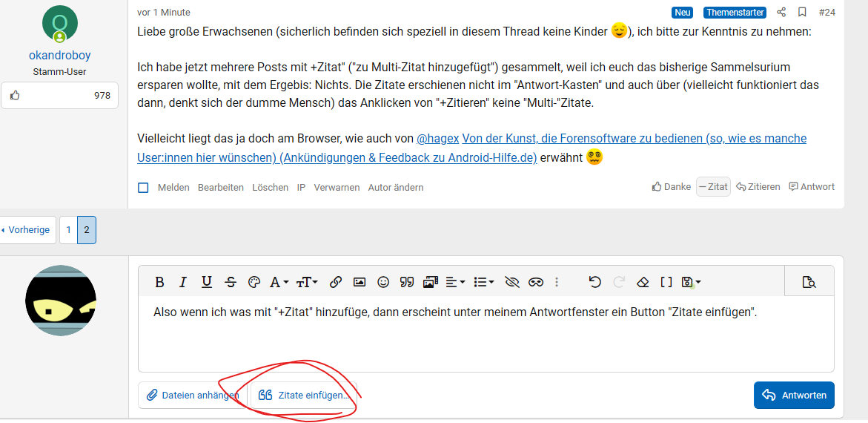Image resolution: width=868 pixels, height=423 pixels.
Task: Tick the post selection checkbox beside Melden
Action: tap(143, 188)
